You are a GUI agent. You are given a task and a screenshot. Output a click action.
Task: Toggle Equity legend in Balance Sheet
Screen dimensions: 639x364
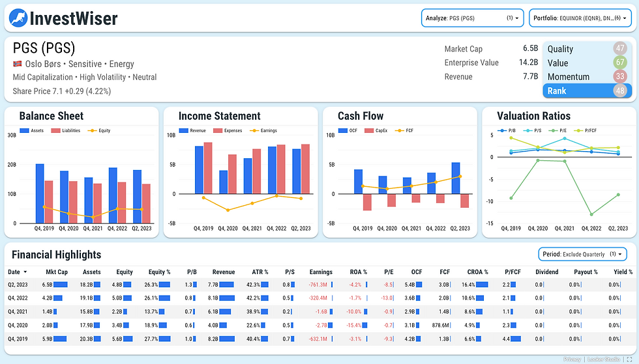pos(99,131)
